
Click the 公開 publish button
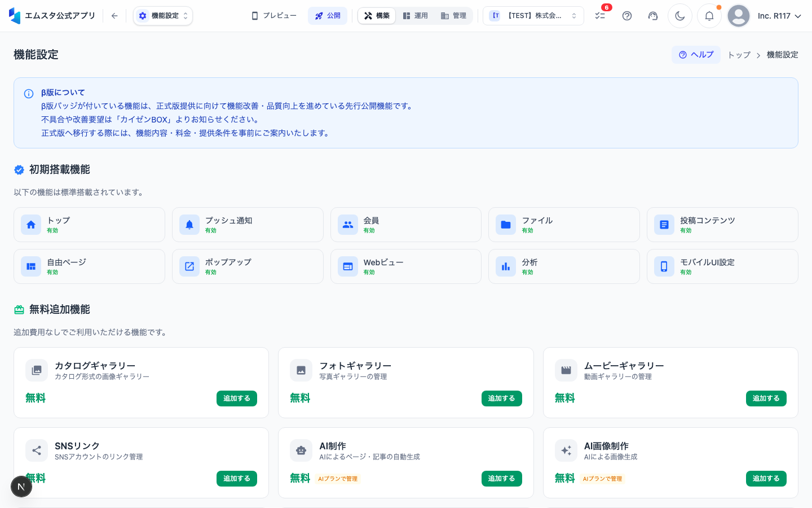(x=328, y=16)
